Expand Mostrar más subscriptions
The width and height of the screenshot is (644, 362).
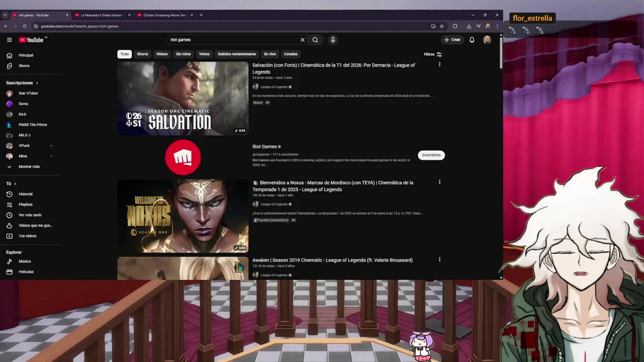coord(30,166)
